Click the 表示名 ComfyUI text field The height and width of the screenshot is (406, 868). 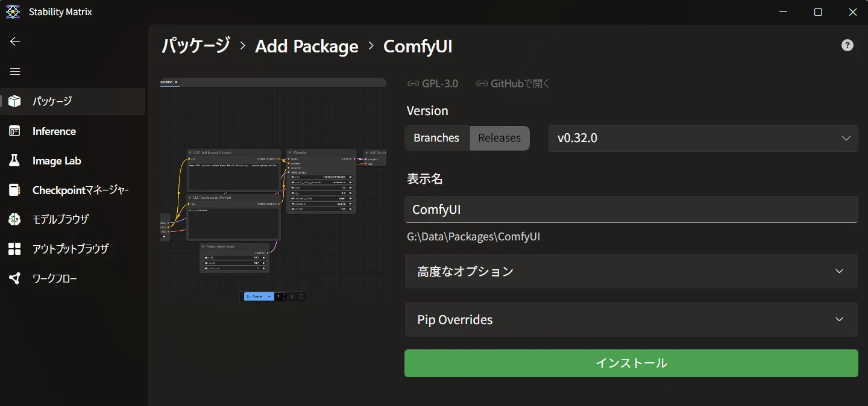click(x=631, y=209)
